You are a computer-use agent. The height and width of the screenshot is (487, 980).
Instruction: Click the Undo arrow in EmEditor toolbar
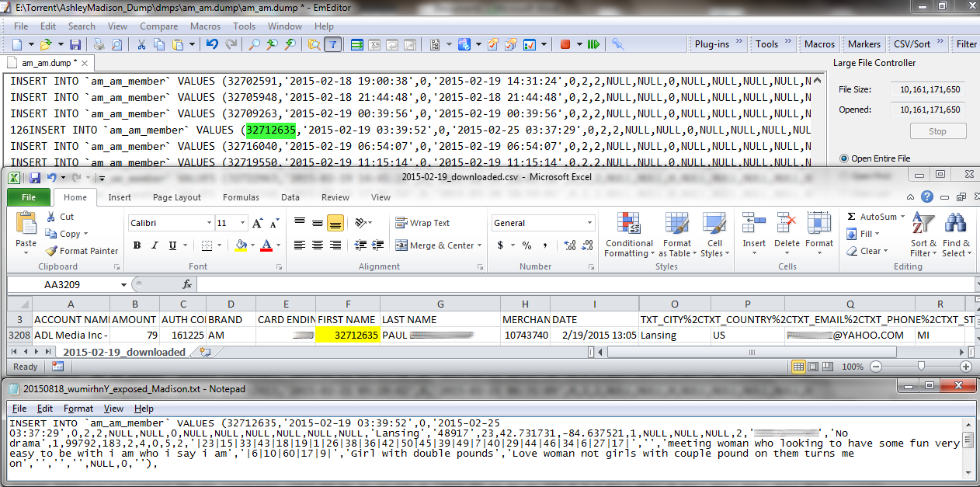(212, 44)
